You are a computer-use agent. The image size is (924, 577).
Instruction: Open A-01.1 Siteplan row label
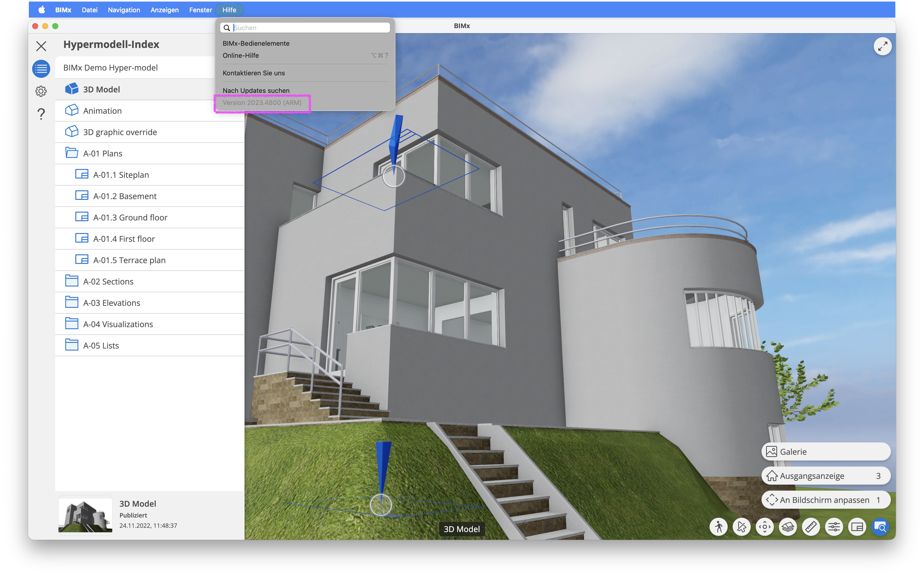[121, 175]
